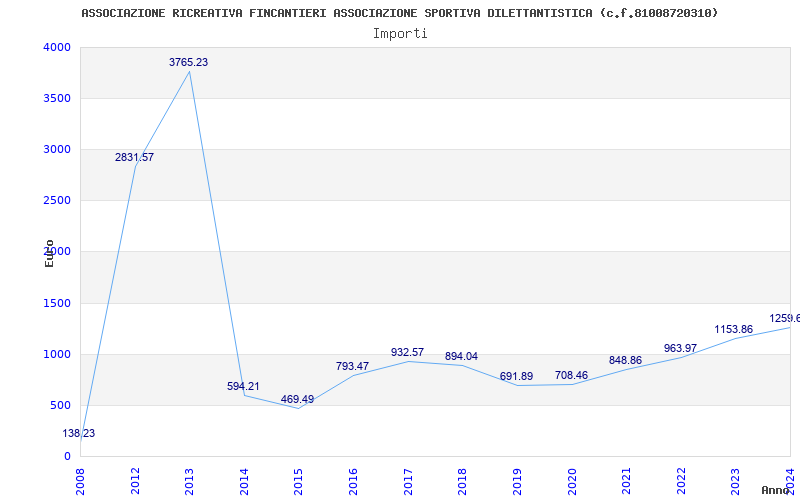Click x-axis year label 2023
The height and width of the screenshot is (500, 800).
tap(735, 481)
